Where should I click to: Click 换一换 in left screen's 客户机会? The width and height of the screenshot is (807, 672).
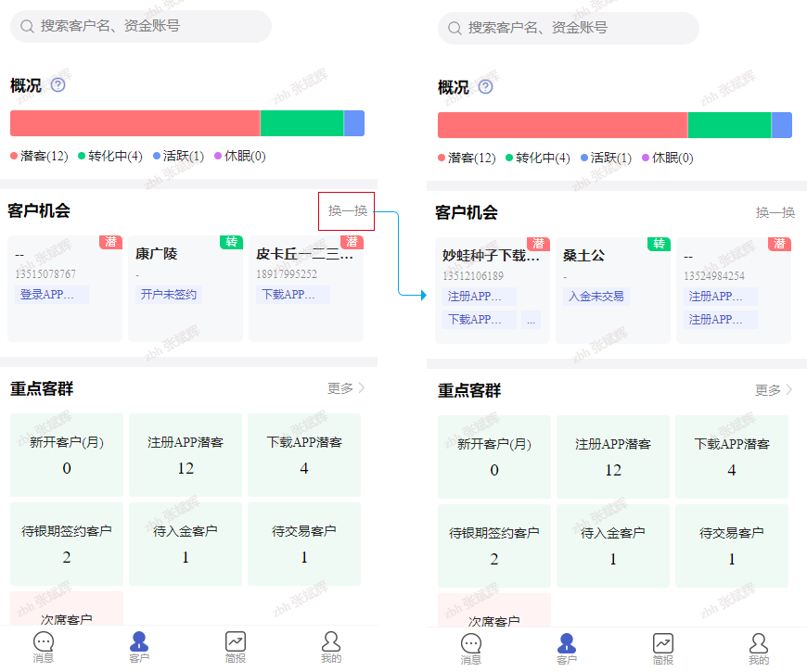coord(348,210)
